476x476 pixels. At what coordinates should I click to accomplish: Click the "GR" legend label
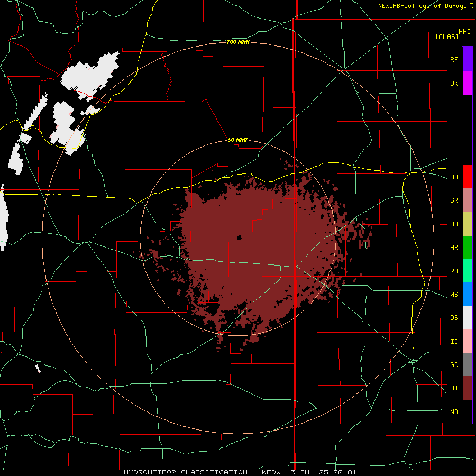(454, 200)
